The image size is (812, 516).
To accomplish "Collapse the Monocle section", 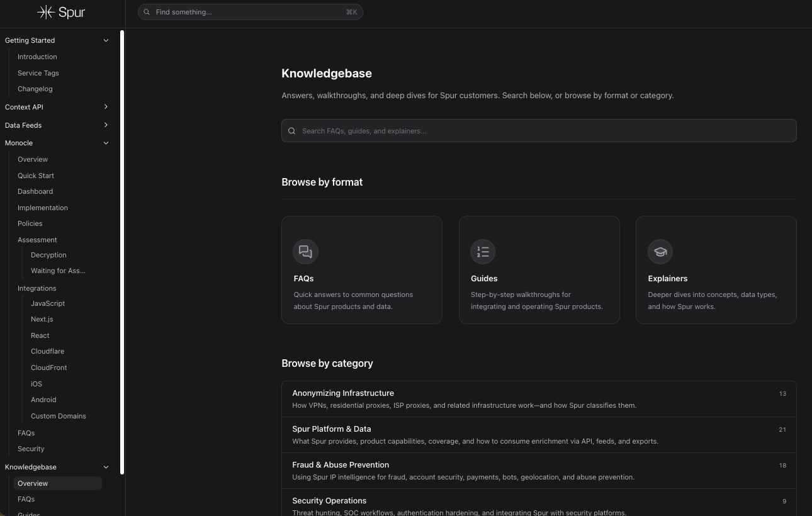I will 106,143.
